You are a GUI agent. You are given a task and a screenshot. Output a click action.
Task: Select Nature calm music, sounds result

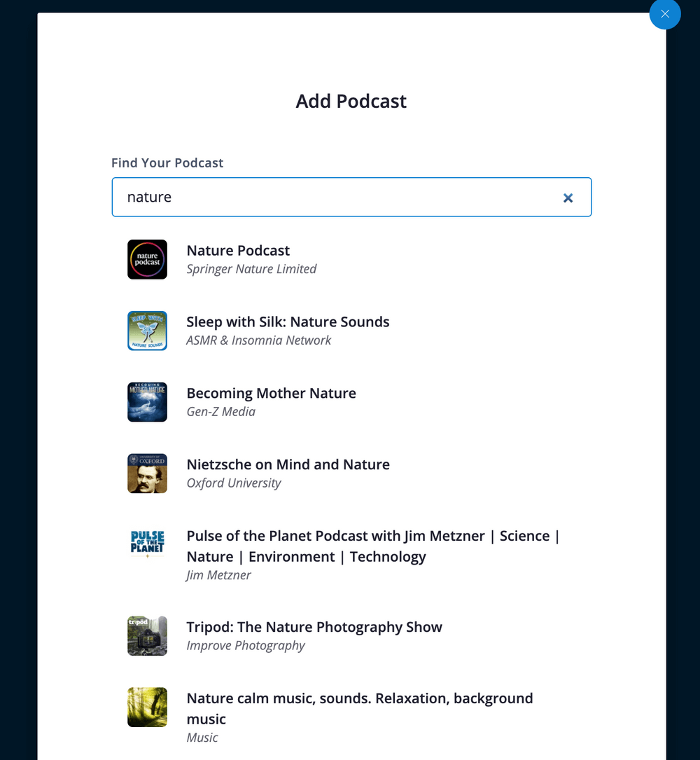tap(359, 709)
